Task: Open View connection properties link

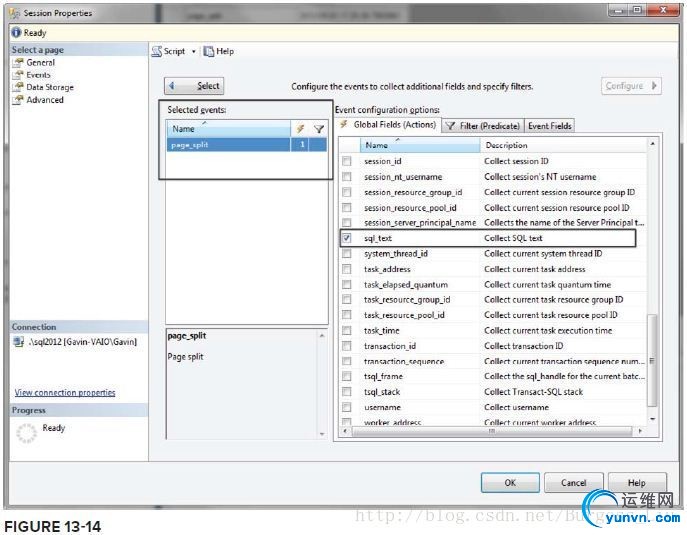Action: 65,393
